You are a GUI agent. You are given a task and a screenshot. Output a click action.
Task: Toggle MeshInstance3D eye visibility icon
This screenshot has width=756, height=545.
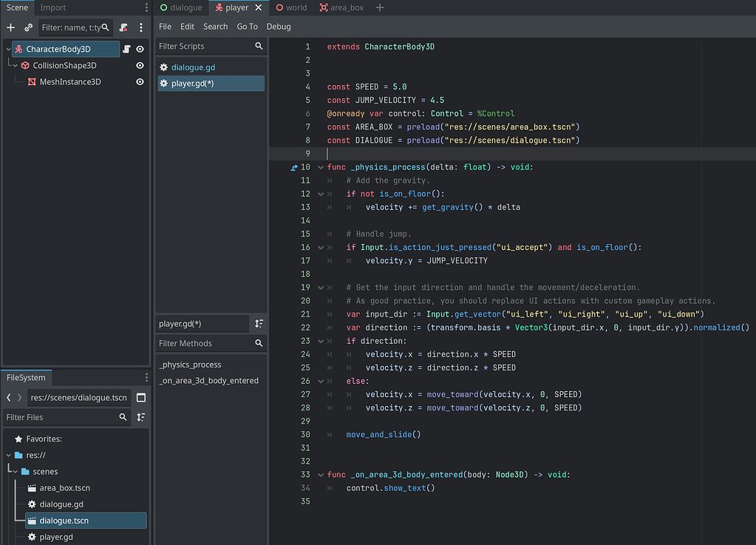tap(140, 82)
